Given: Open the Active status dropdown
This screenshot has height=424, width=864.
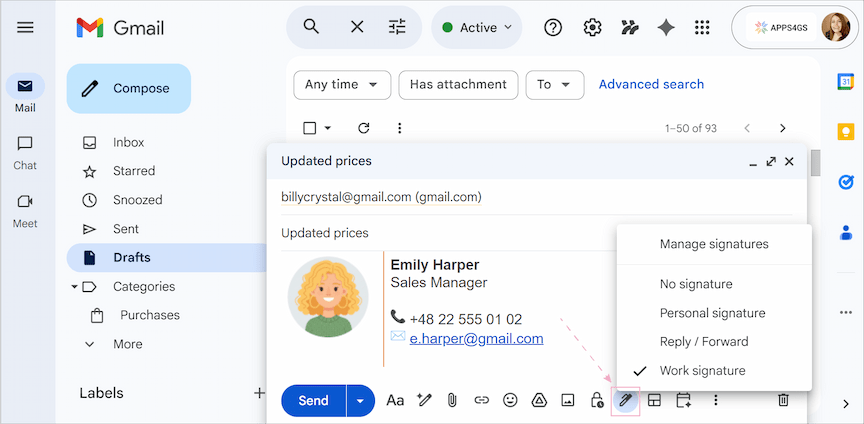Looking at the screenshot, I should 477,28.
